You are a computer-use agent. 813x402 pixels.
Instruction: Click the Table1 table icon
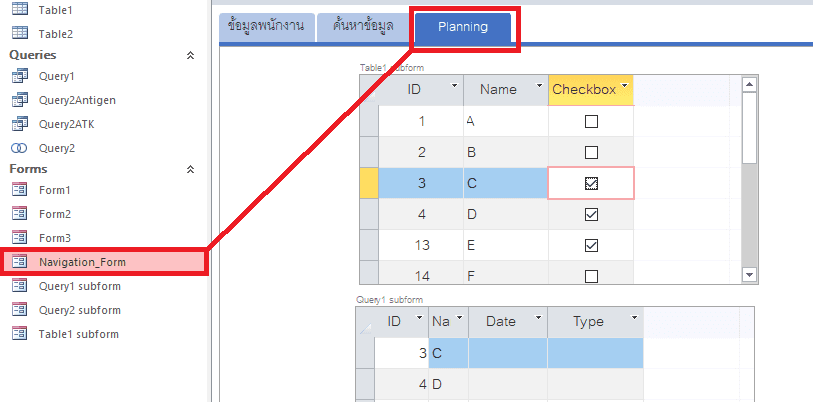pos(20,9)
